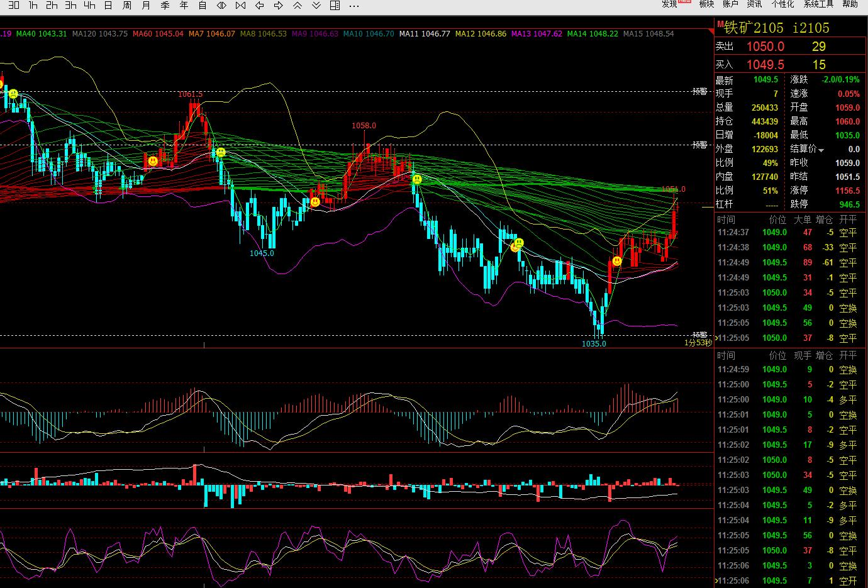Expand the 结算价 dropdown arrow
Screen dimensions: 868x588
click(x=821, y=150)
